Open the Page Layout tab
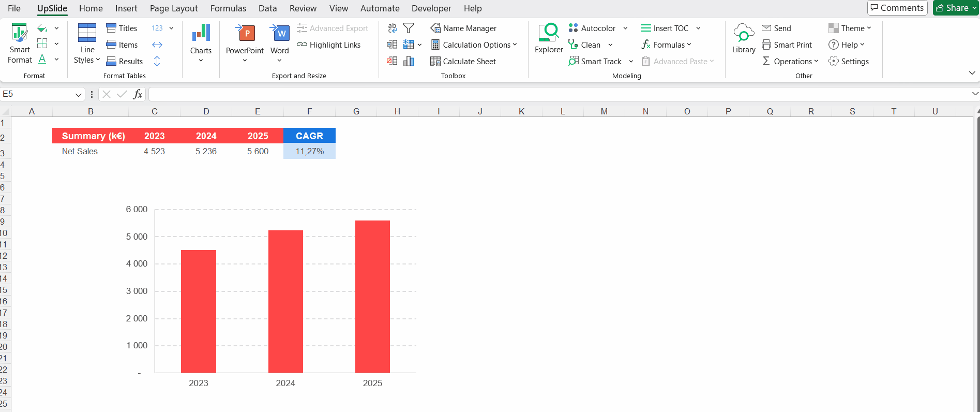The width and height of the screenshot is (980, 412). tap(174, 8)
